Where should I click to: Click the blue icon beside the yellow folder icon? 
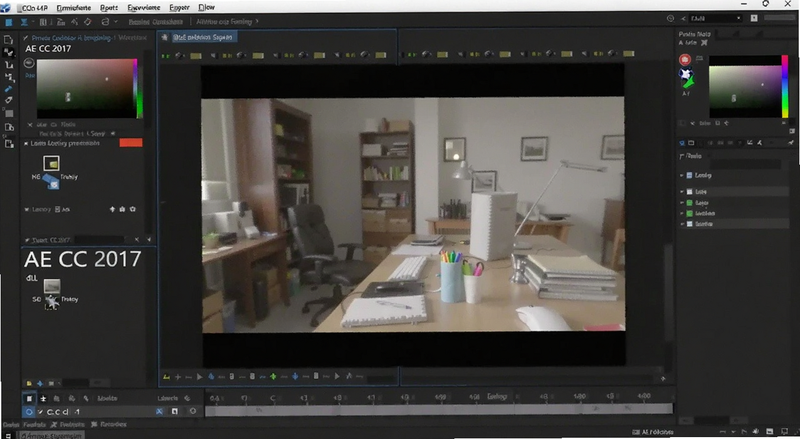40,383
